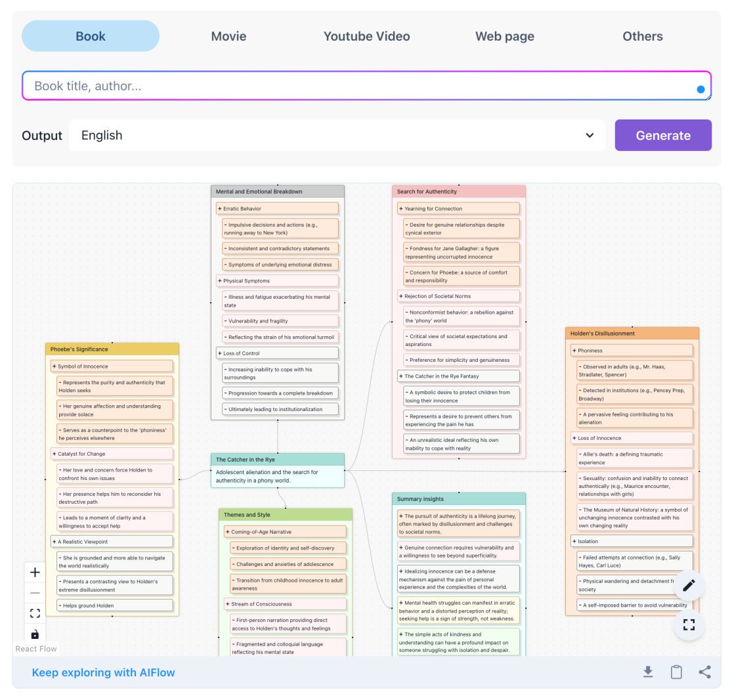Click the fit-view icon in the React Flow controls

click(35, 613)
